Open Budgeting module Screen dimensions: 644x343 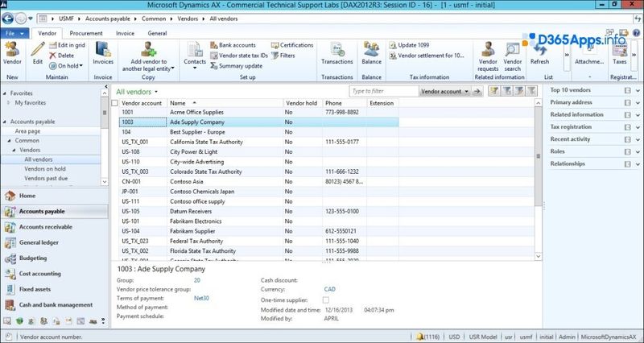tap(55, 258)
